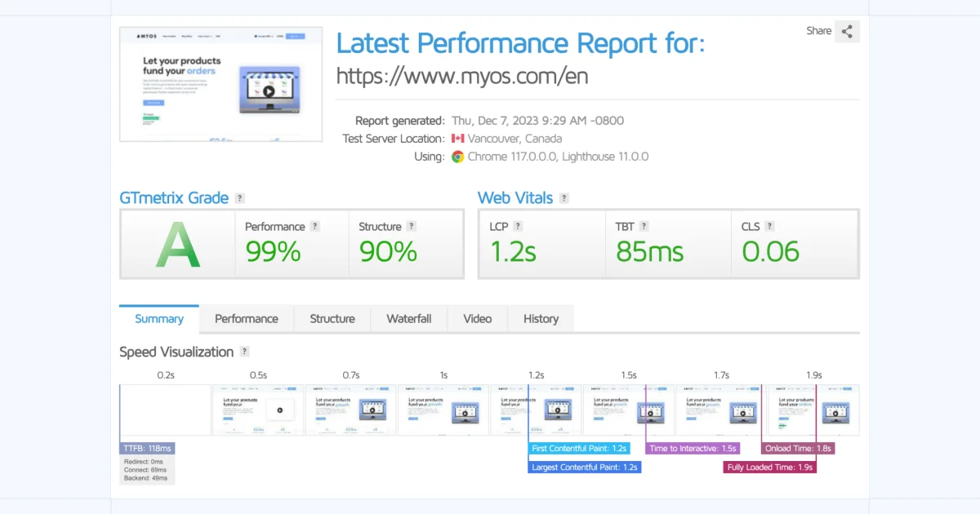Image resolution: width=980 pixels, height=514 pixels.
Task: Click the 0.06 CLS value
Action: click(770, 251)
